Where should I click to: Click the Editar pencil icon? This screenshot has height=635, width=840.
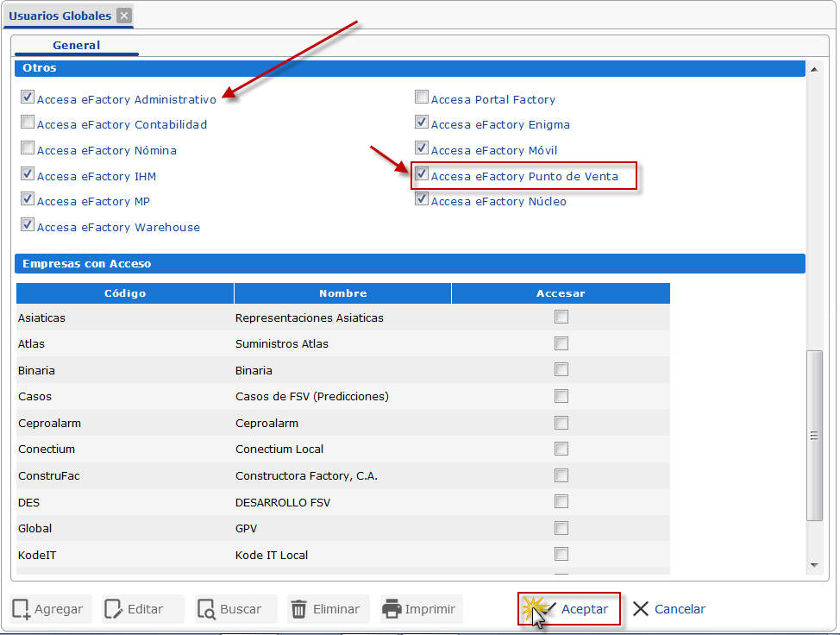pyautogui.click(x=114, y=609)
